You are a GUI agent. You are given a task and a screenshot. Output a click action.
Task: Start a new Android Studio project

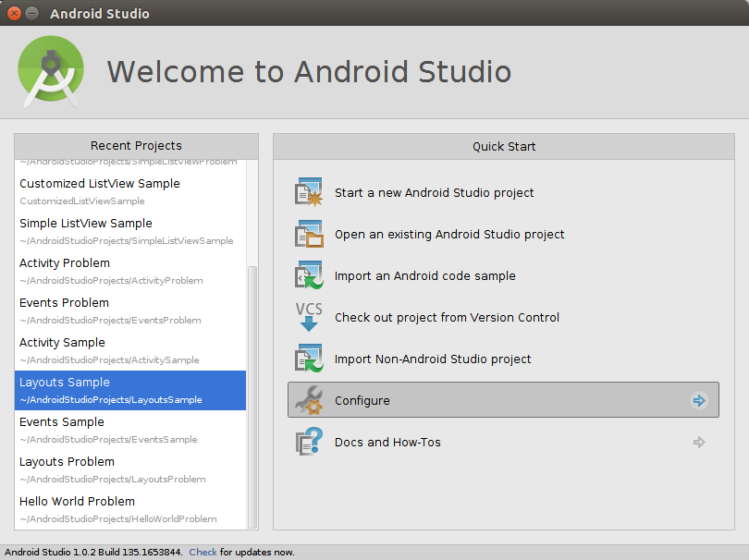(x=435, y=193)
